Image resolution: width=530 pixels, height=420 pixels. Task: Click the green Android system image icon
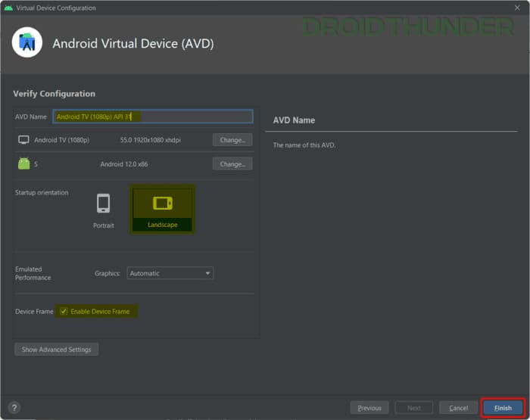click(23, 164)
